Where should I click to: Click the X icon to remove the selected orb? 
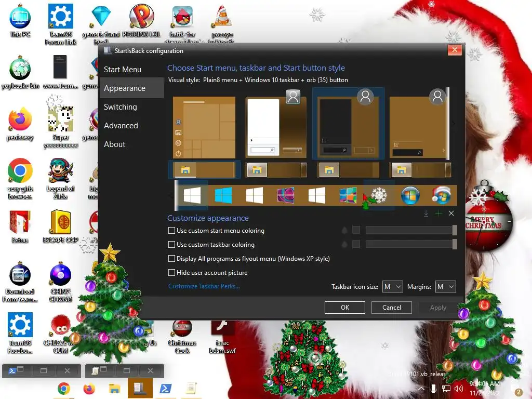point(451,214)
